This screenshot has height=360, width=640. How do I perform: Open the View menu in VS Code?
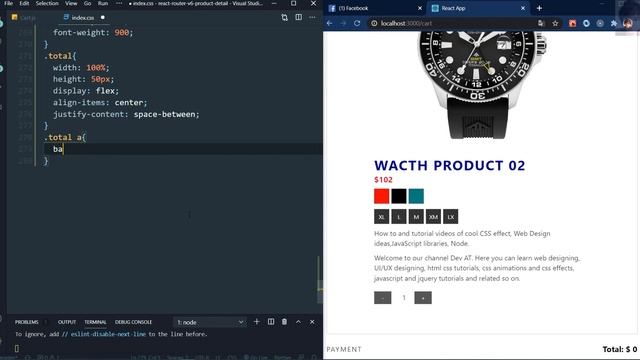[71, 3]
